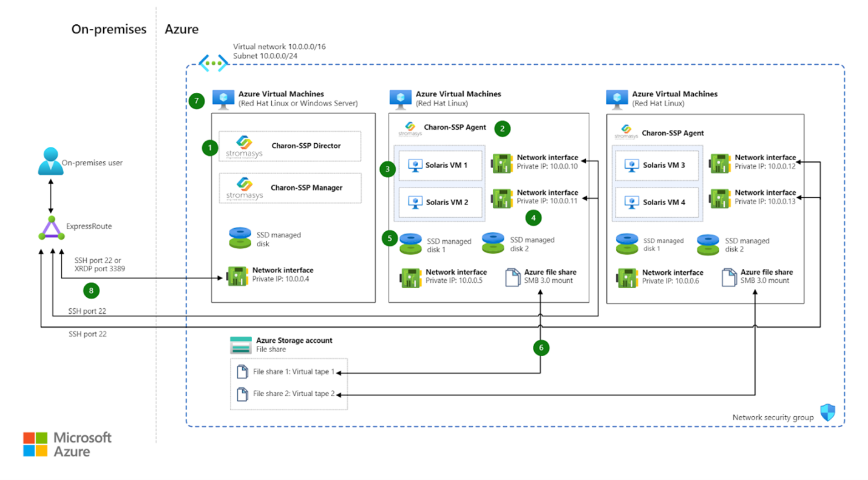The image size is (868, 480).
Task: Select the ExpressRoute triangle icon
Action: pos(51,228)
